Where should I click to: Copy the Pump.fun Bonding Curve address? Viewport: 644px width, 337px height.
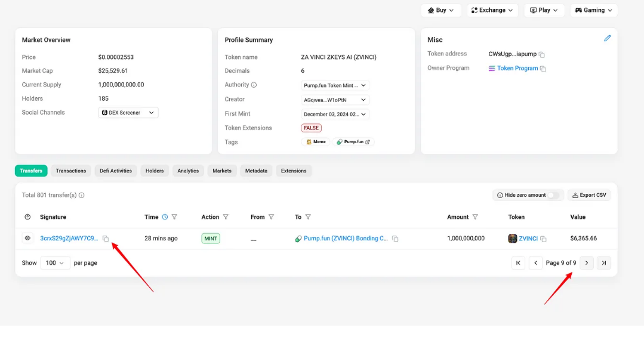[395, 239]
